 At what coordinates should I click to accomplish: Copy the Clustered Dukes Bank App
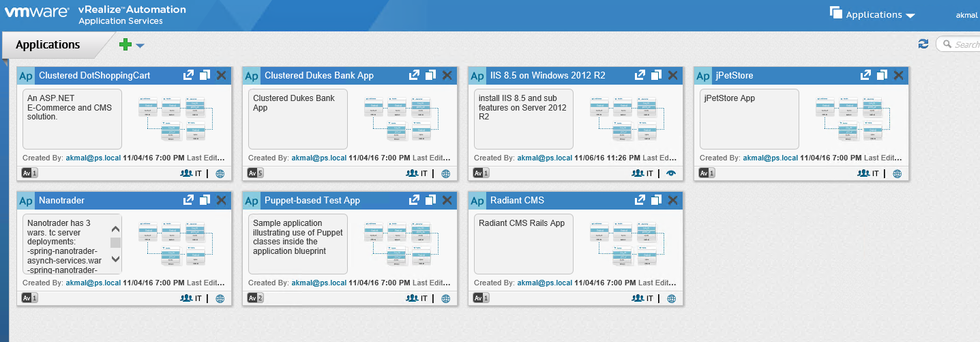click(x=430, y=75)
